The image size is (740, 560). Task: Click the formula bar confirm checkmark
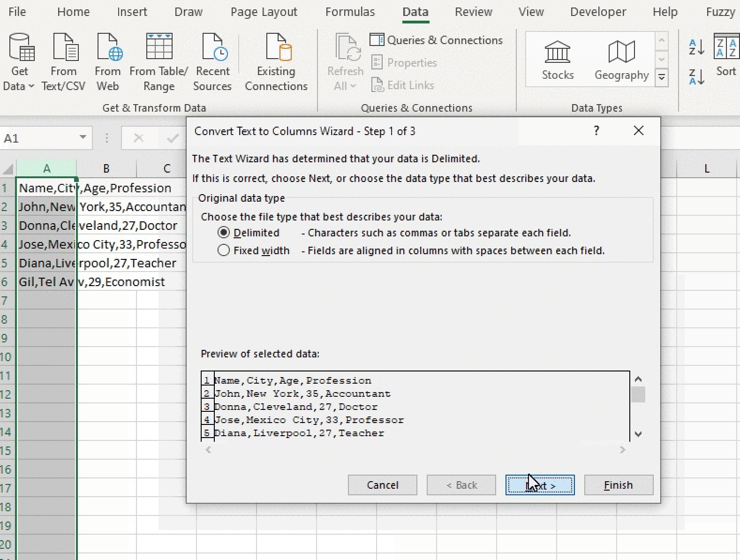pos(172,138)
